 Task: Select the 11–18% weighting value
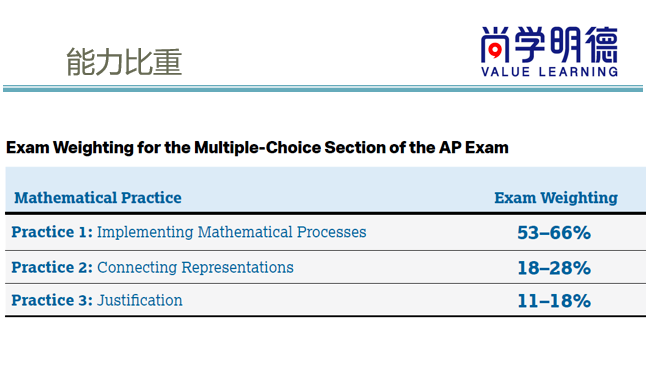pos(554,301)
